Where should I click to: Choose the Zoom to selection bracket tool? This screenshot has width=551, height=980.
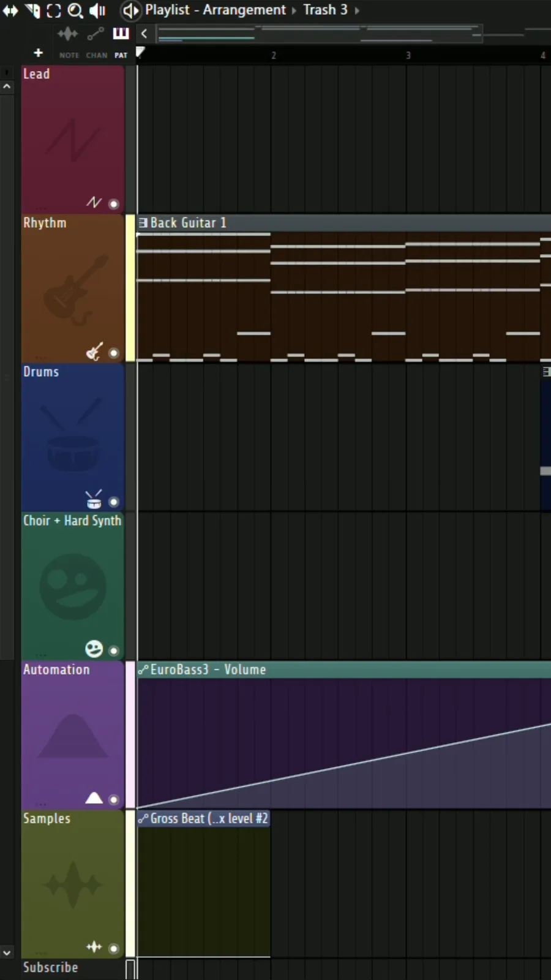(x=54, y=10)
